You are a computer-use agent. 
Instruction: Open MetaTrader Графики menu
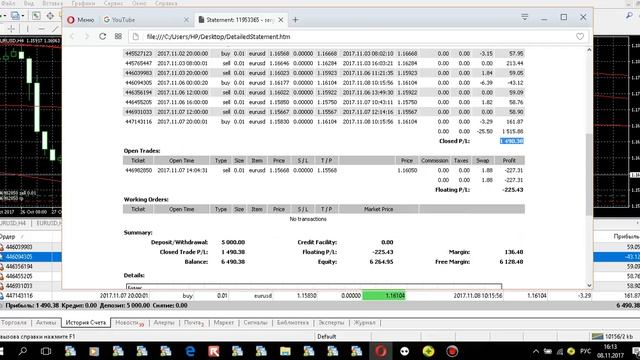[x=83, y=3]
